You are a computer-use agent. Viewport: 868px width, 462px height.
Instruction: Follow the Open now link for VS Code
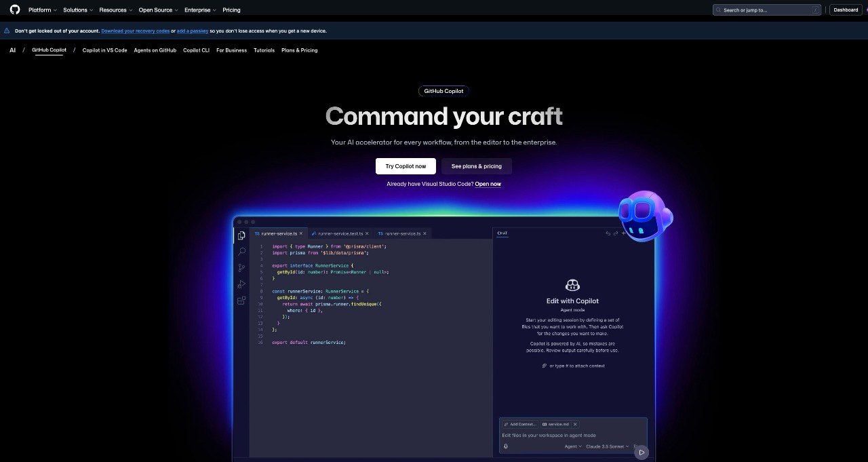488,184
